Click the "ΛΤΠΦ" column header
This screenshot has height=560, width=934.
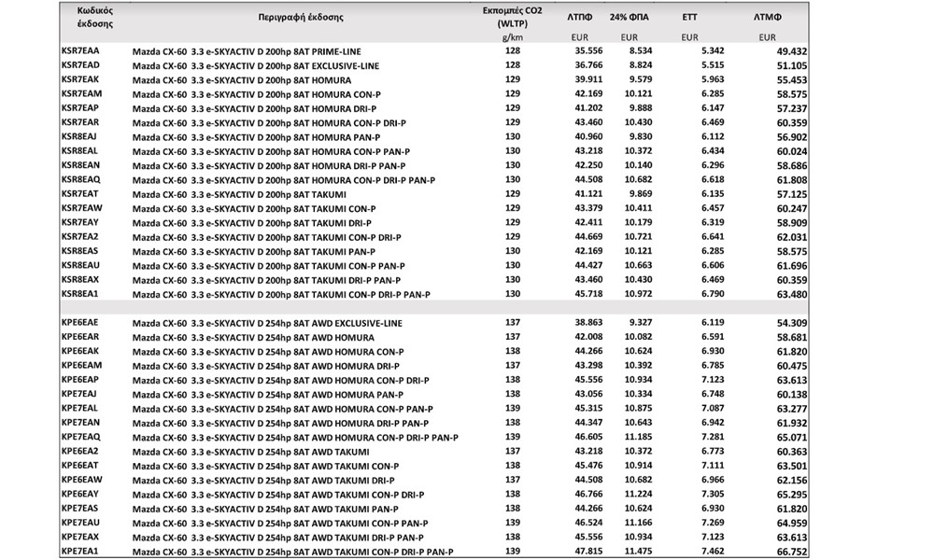[579, 17]
